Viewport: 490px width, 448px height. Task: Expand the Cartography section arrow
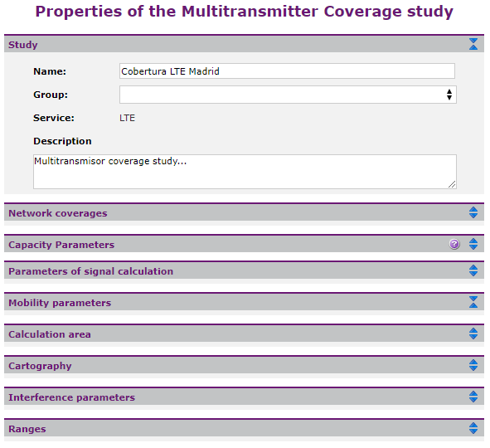click(473, 366)
